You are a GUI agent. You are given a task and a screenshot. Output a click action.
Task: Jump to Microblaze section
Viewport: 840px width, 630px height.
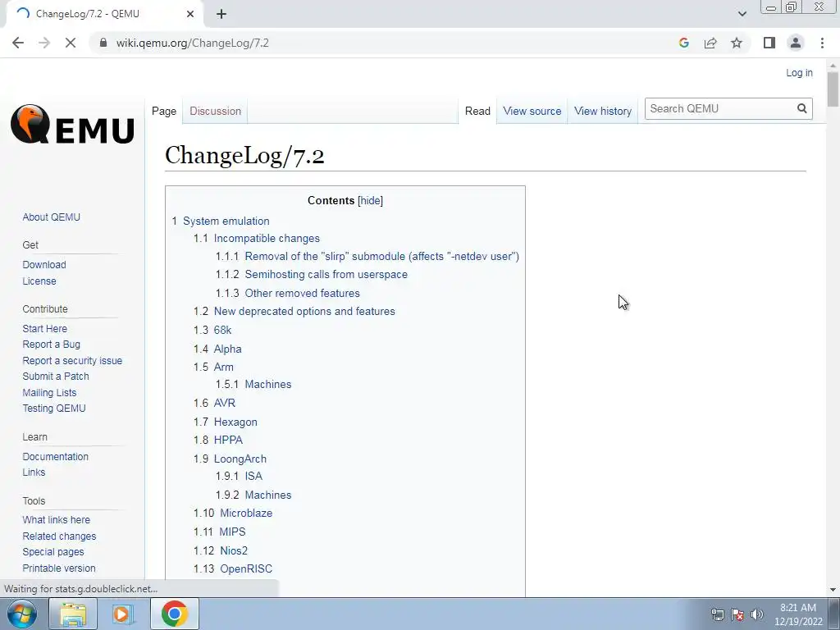[246, 513]
